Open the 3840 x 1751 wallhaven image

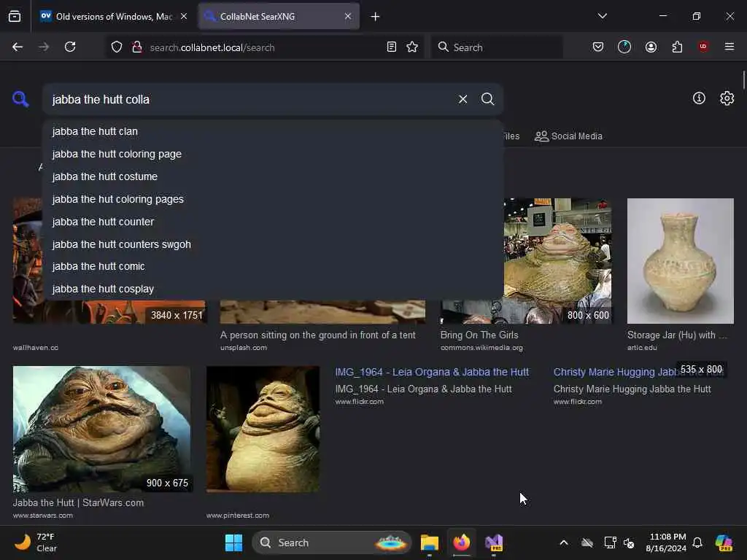[x=109, y=312]
